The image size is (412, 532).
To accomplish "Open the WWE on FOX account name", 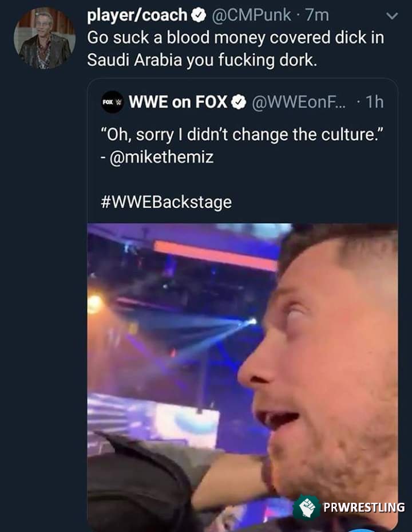I will tap(178, 103).
